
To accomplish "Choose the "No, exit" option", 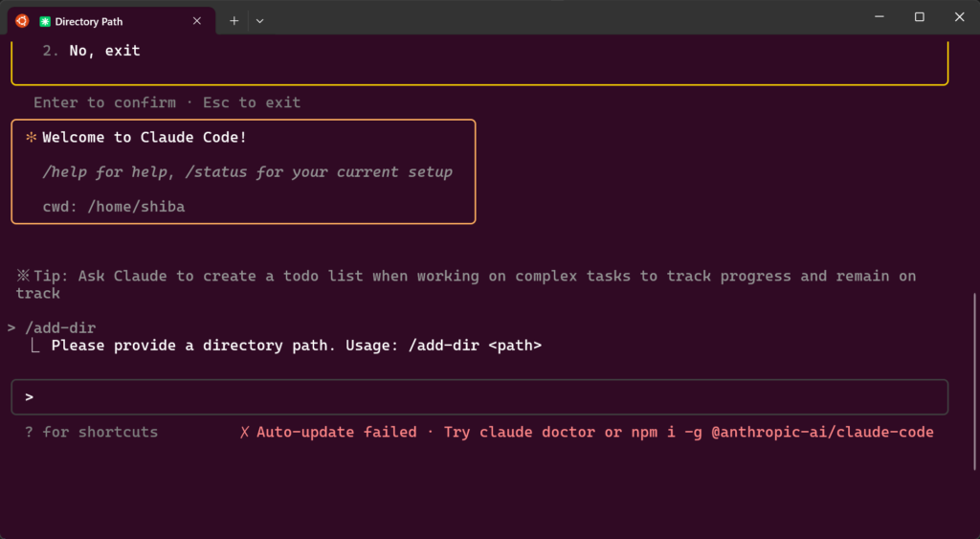I will pyautogui.click(x=104, y=51).
